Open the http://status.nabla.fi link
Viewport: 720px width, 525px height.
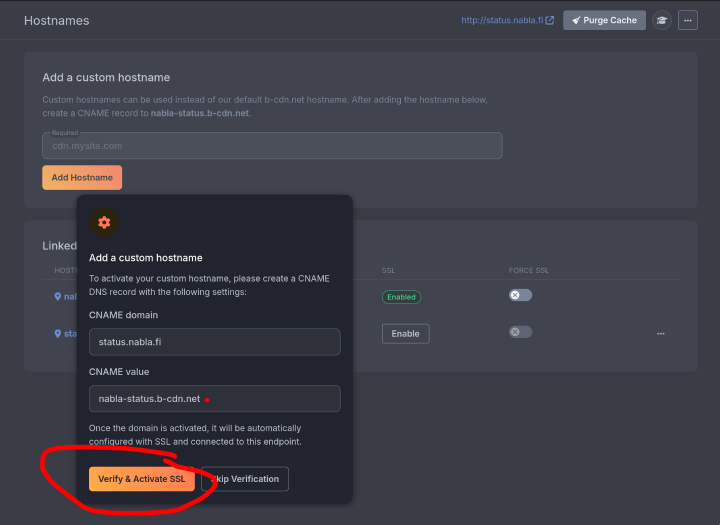[501, 20]
